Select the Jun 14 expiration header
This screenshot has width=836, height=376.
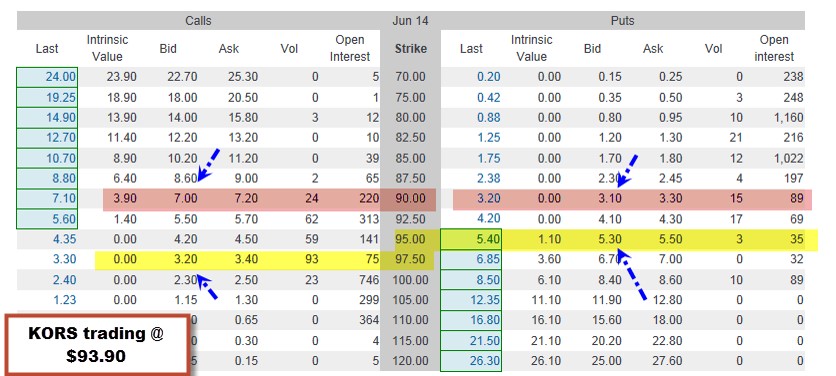pyautogui.click(x=410, y=21)
